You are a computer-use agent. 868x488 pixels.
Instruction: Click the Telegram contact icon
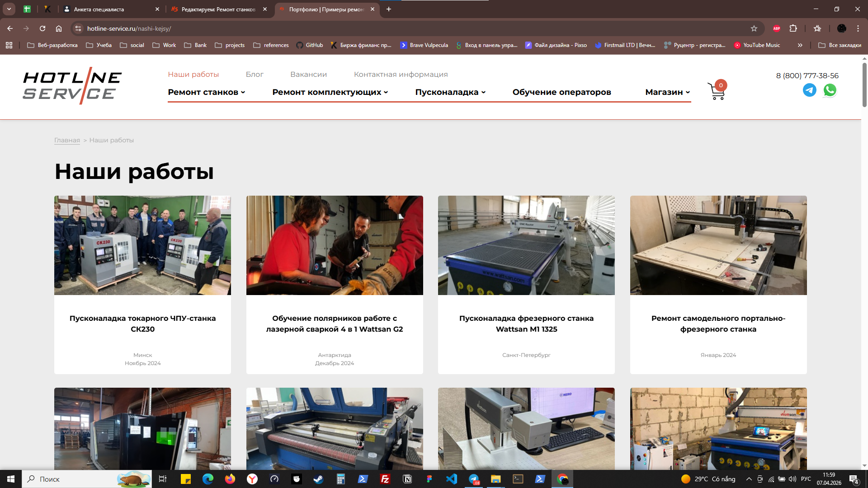click(809, 90)
